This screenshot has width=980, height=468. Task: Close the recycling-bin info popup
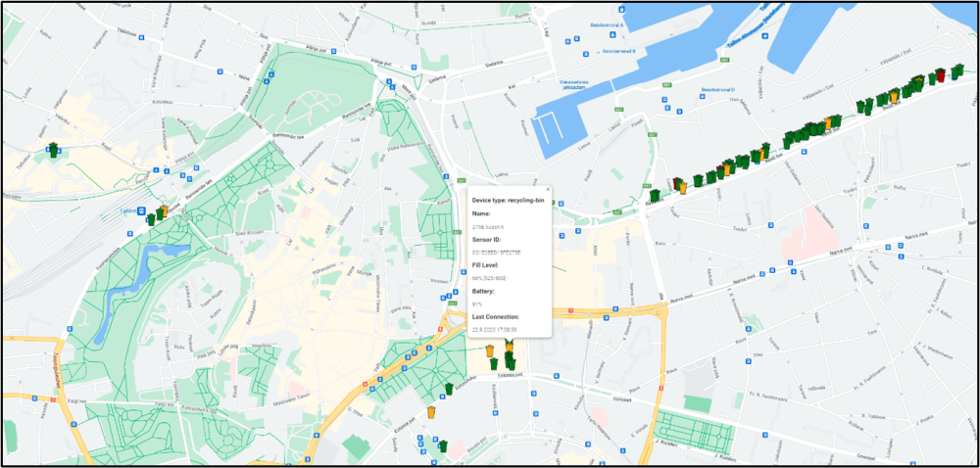547,188
